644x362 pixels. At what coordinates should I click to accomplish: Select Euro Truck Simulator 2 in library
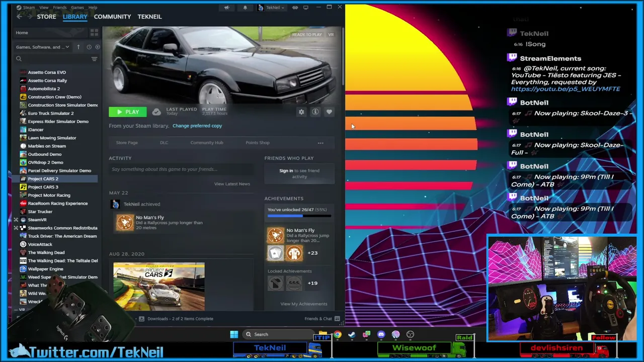(51, 113)
